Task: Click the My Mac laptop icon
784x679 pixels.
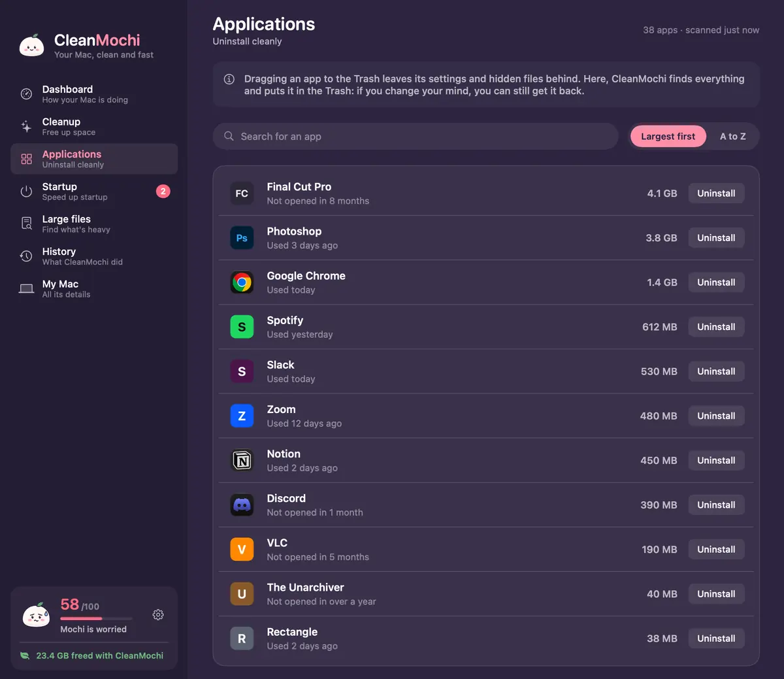Action: pyautogui.click(x=26, y=289)
